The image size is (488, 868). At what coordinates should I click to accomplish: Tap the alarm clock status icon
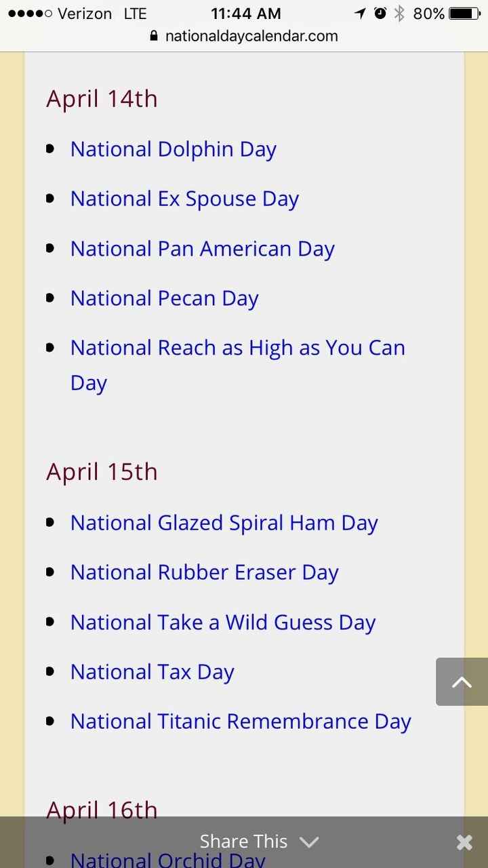click(380, 14)
